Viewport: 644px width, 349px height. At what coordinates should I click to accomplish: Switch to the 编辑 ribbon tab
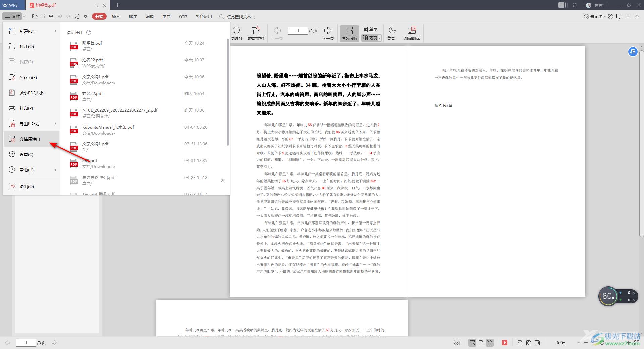(150, 16)
